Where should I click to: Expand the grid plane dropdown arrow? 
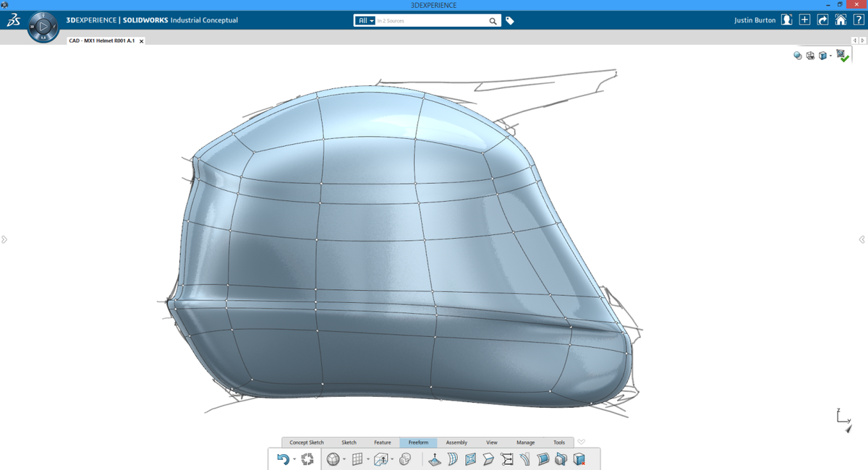[x=367, y=460]
